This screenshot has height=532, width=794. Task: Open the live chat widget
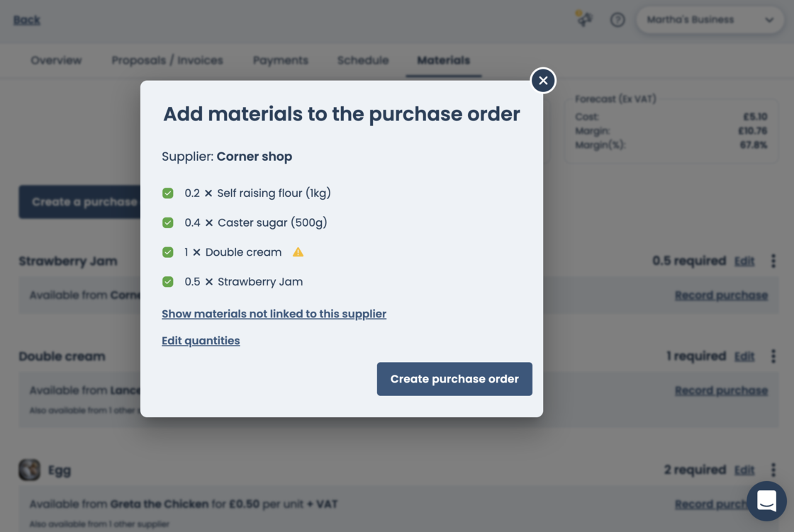pyautogui.click(x=766, y=501)
